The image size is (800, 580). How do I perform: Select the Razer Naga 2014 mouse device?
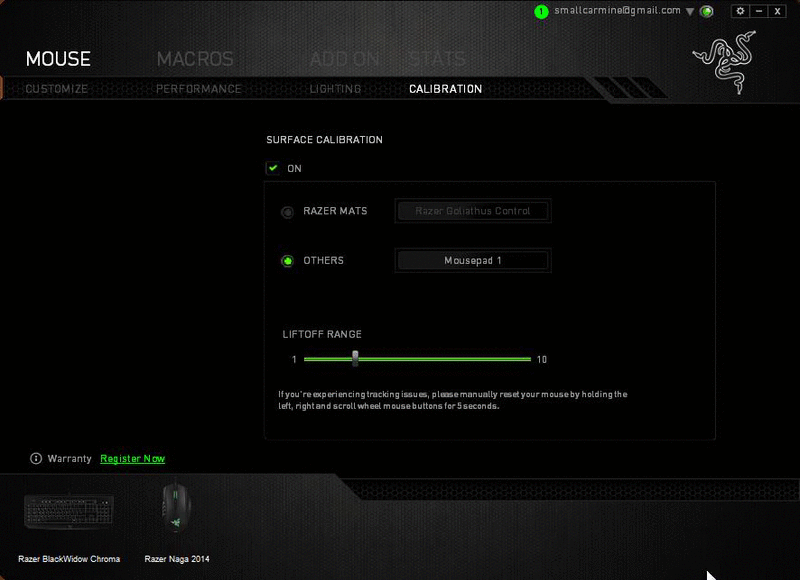pyautogui.click(x=176, y=506)
